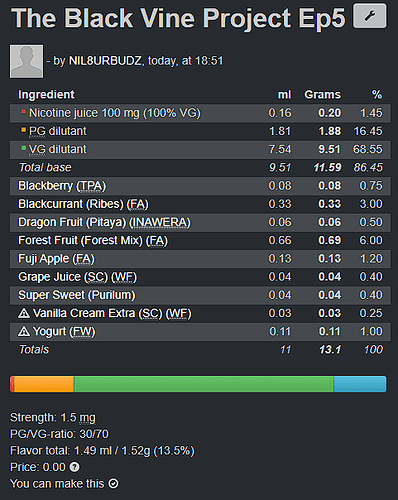Open the Yogurt (FW) warning icon
398x500 pixels.
tap(24, 331)
